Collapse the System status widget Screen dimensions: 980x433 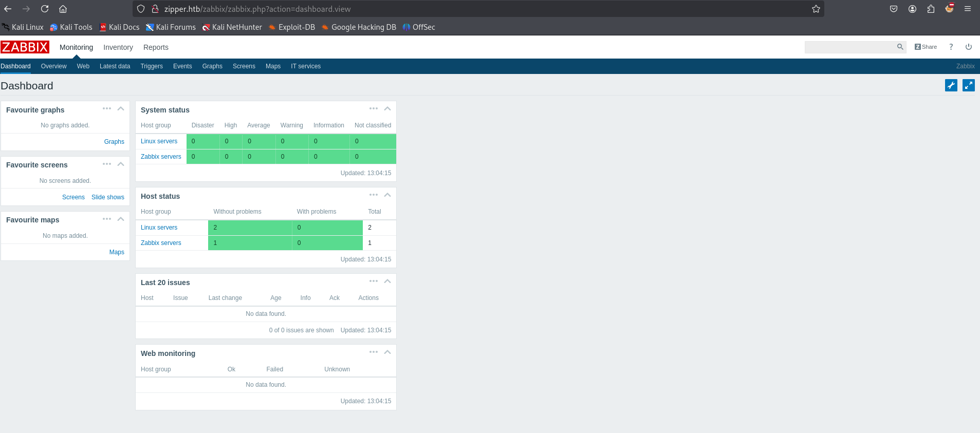387,108
